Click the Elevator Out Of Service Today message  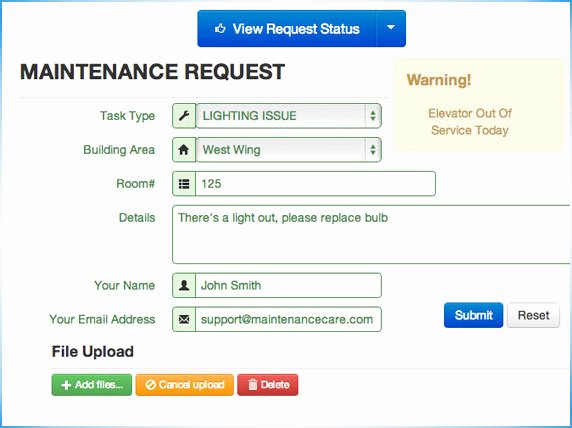470,122
